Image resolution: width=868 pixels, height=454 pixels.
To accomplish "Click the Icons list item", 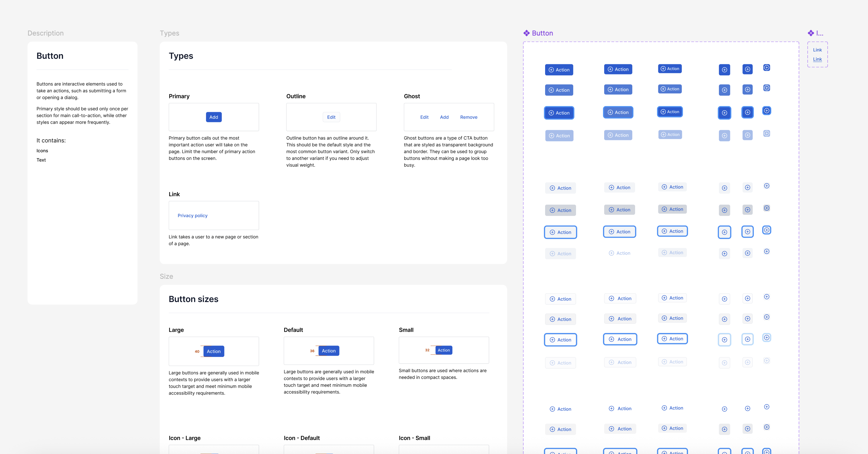I will 42,151.
